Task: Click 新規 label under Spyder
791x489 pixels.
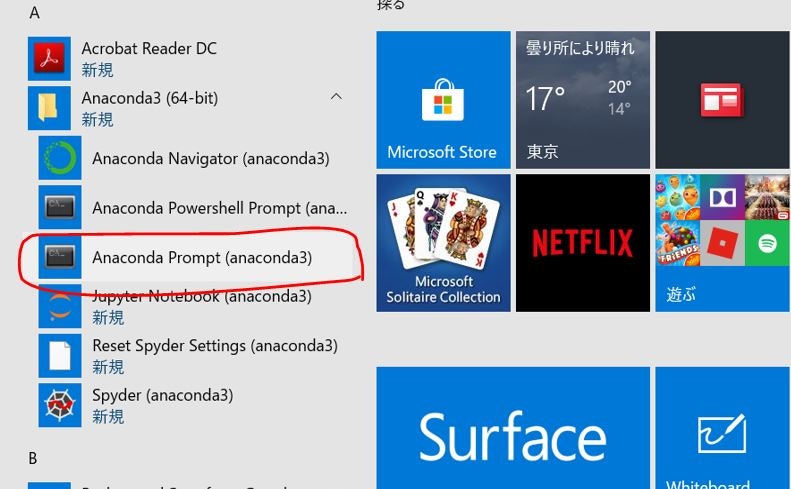Action: pos(108,416)
